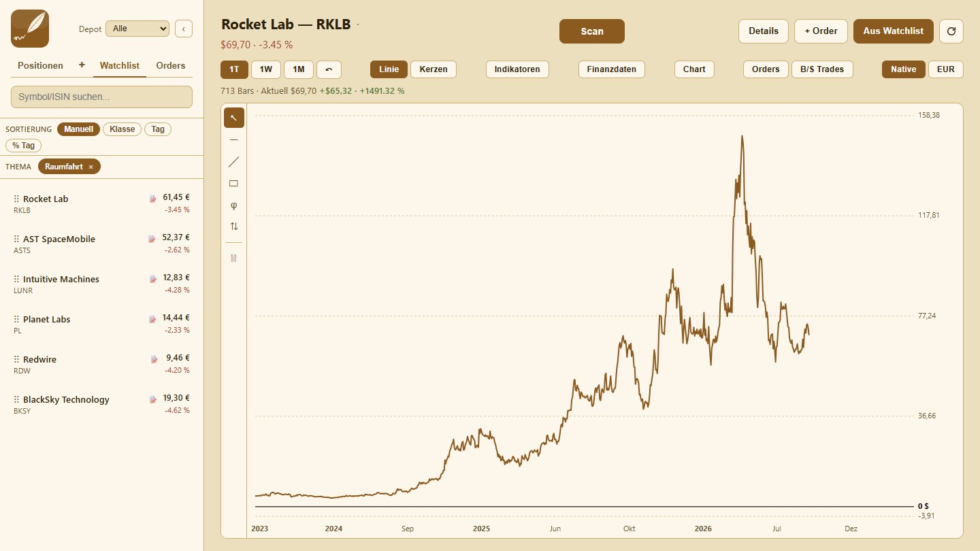Viewport: 980px width, 551px height.
Task: Open the Orders tab in the sidebar
Action: (x=171, y=65)
